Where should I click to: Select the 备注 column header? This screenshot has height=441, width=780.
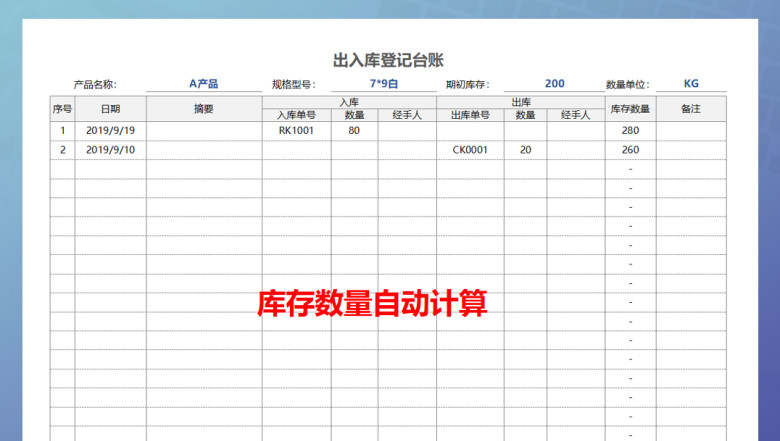(x=691, y=109)
